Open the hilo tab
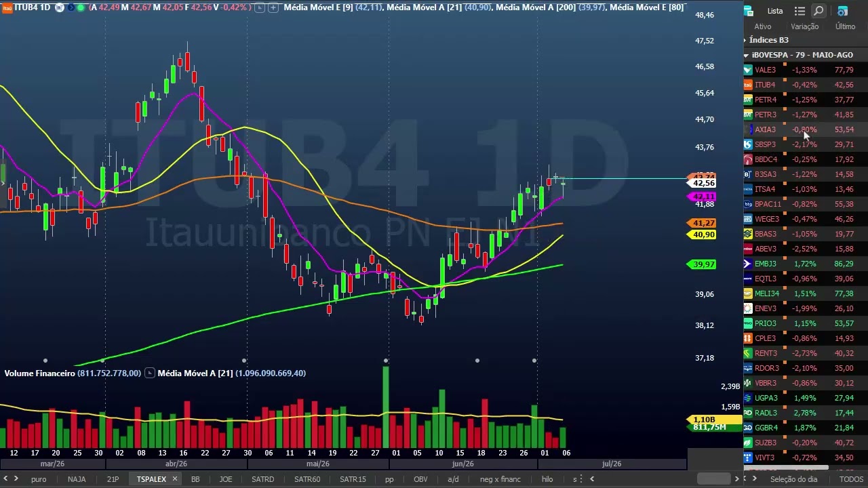 547,479
